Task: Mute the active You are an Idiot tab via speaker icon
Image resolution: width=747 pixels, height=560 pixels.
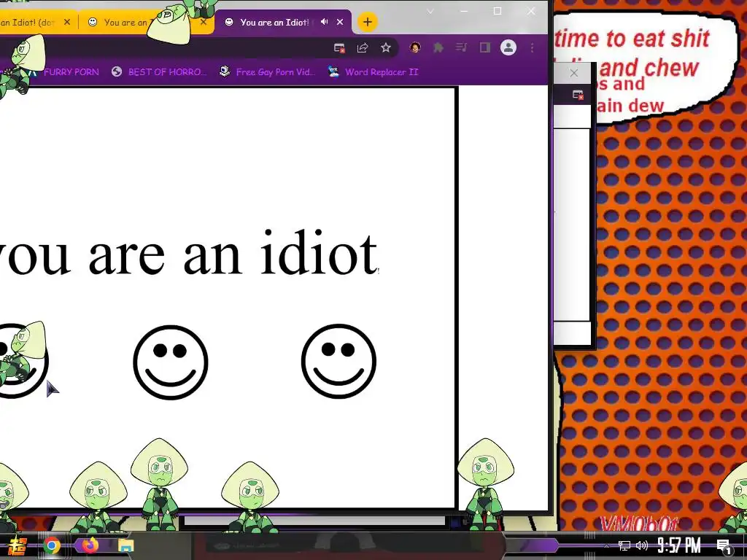Action: [x=325, y=22]
